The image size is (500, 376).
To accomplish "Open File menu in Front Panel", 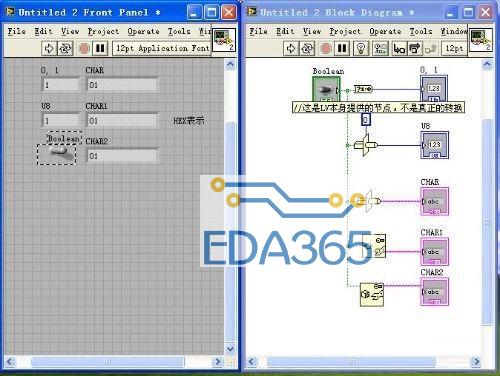I will [17, 31].
